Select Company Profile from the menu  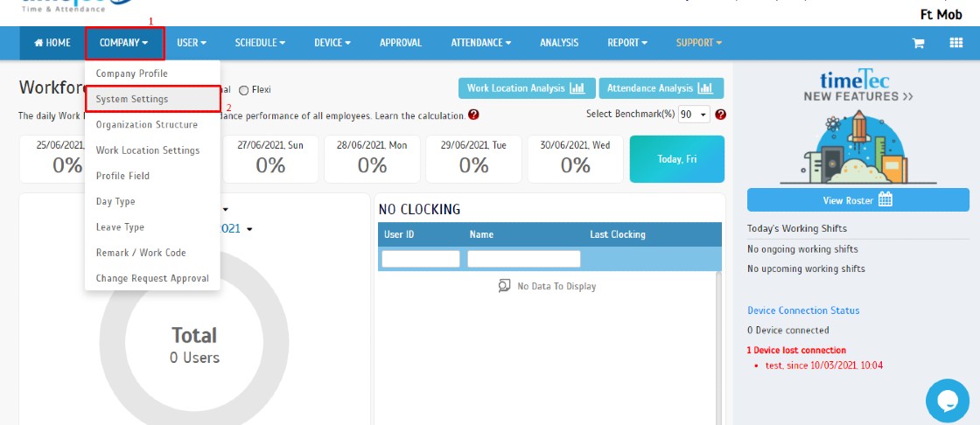coord(152,73)
